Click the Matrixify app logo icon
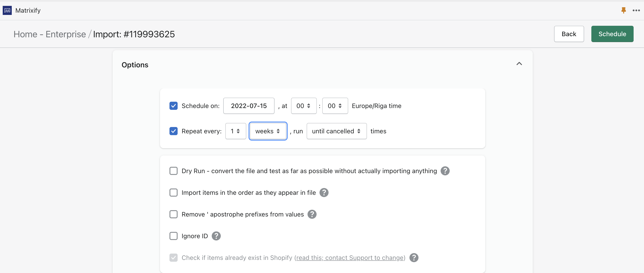Image resolution: width=644 pixels, height=273 pixels. tap(7, 10)
